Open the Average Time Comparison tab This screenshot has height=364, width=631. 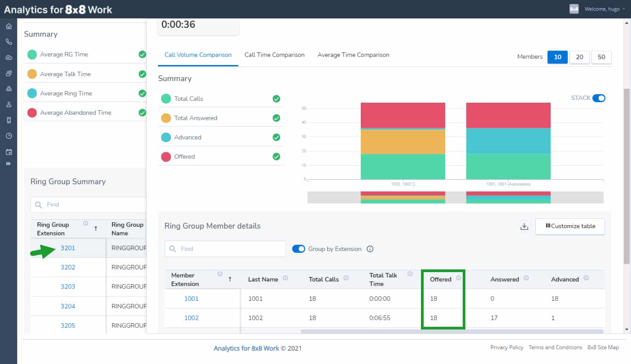tap(353, 55)
